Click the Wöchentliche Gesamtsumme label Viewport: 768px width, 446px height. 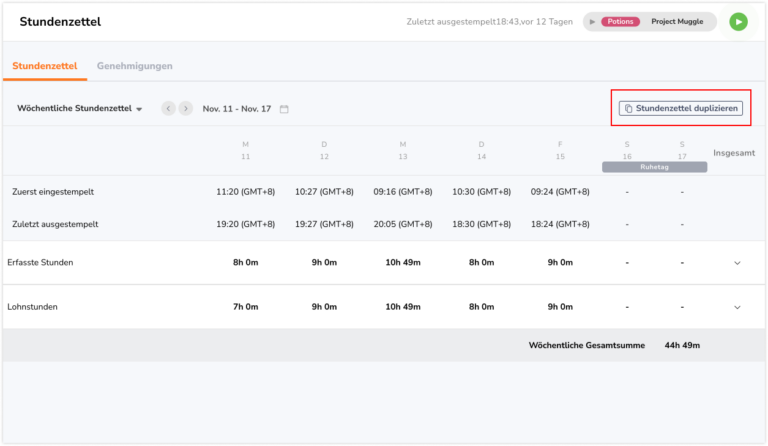click(586, 345)
